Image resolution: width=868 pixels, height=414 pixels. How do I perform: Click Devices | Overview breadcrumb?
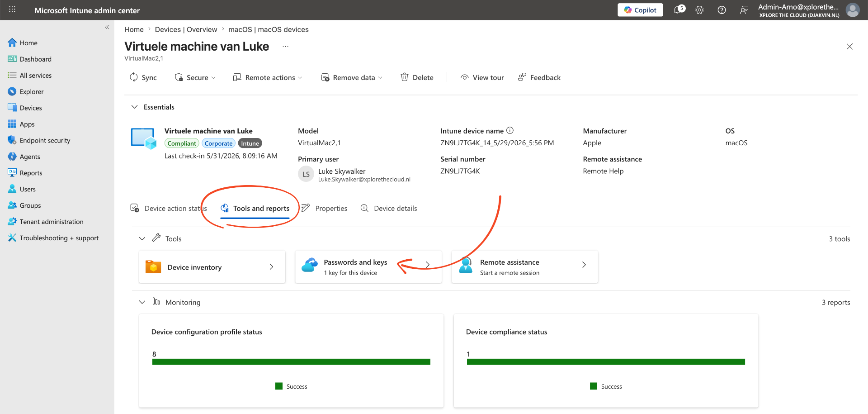tap(186, 29)
